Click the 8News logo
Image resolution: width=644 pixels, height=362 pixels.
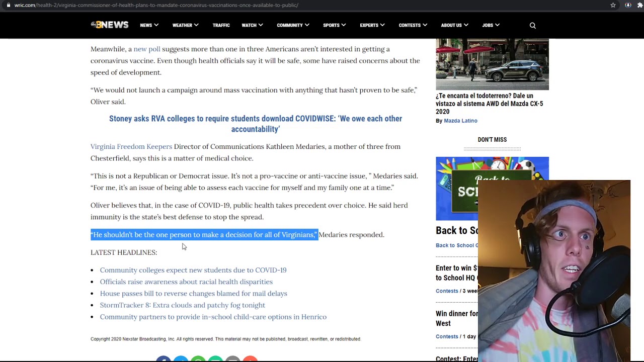pyautogui.click(x=110, y=25)
